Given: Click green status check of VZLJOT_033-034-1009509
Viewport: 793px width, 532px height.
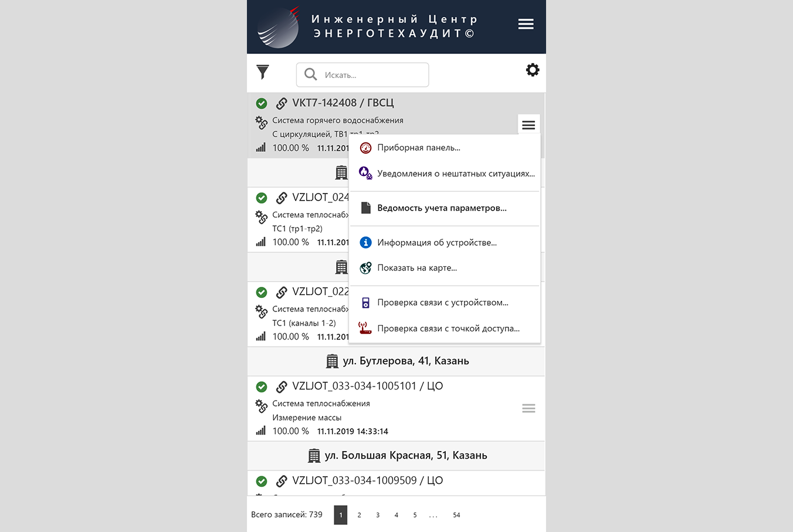Looking at the screenshot, I should pos(262,481).
